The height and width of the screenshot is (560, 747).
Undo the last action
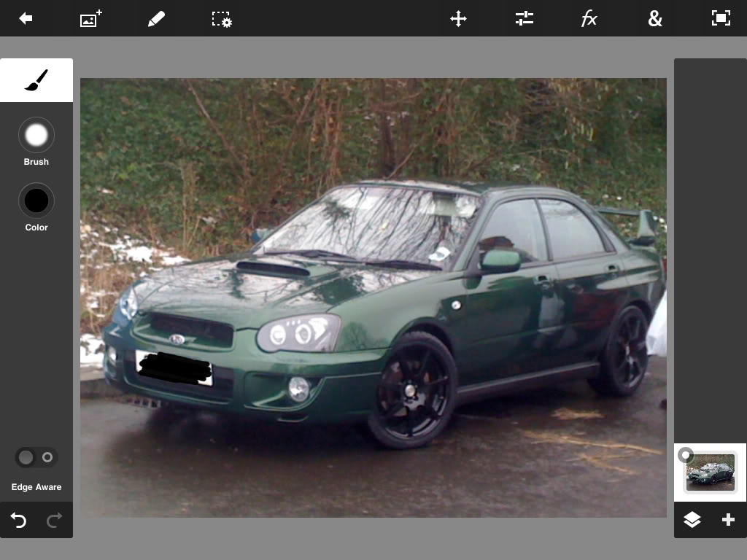[19, 521]
